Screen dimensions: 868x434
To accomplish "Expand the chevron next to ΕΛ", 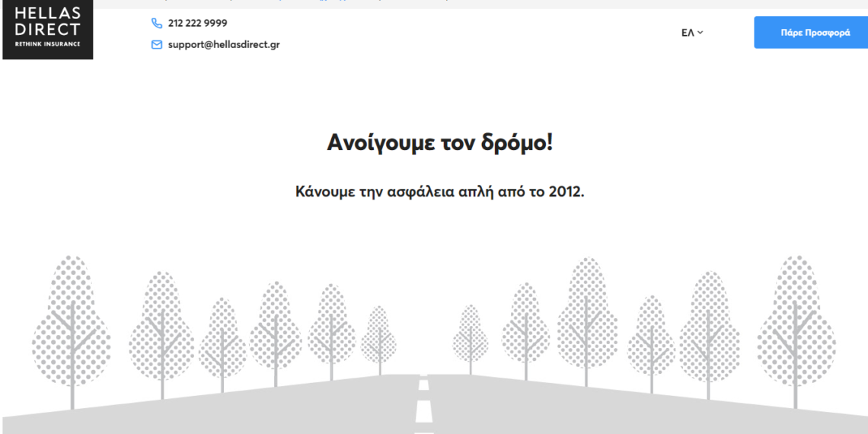I will [x=700, y=33].
